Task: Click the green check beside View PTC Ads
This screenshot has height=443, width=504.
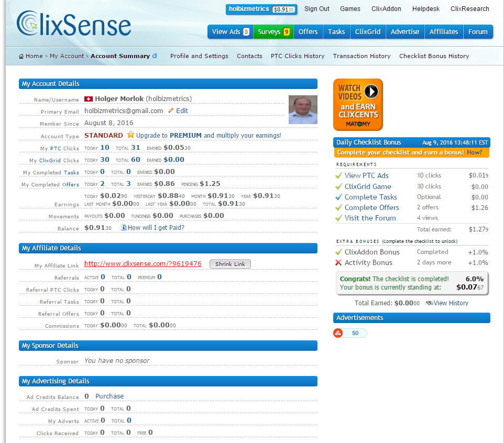Action: [338, 175]
